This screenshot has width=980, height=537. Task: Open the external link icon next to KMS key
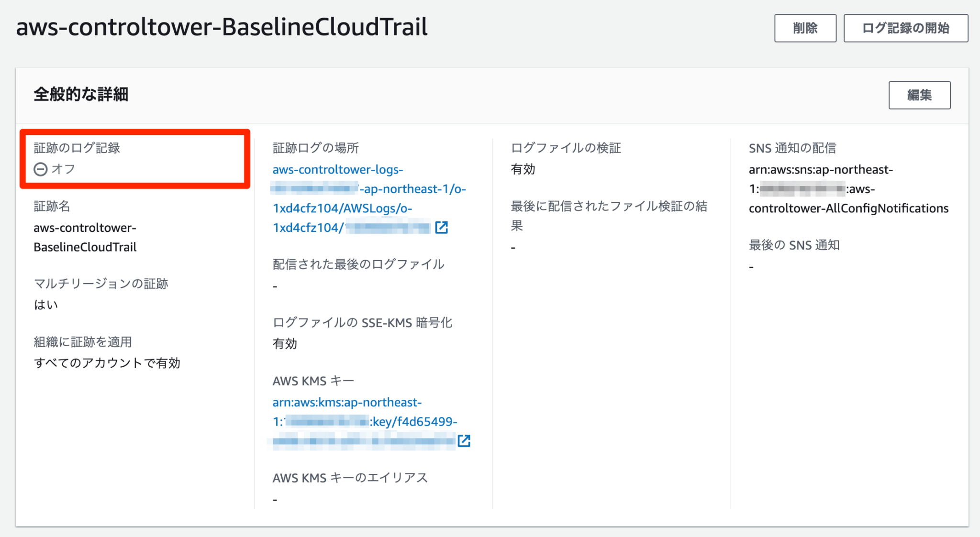pos(464,440)
